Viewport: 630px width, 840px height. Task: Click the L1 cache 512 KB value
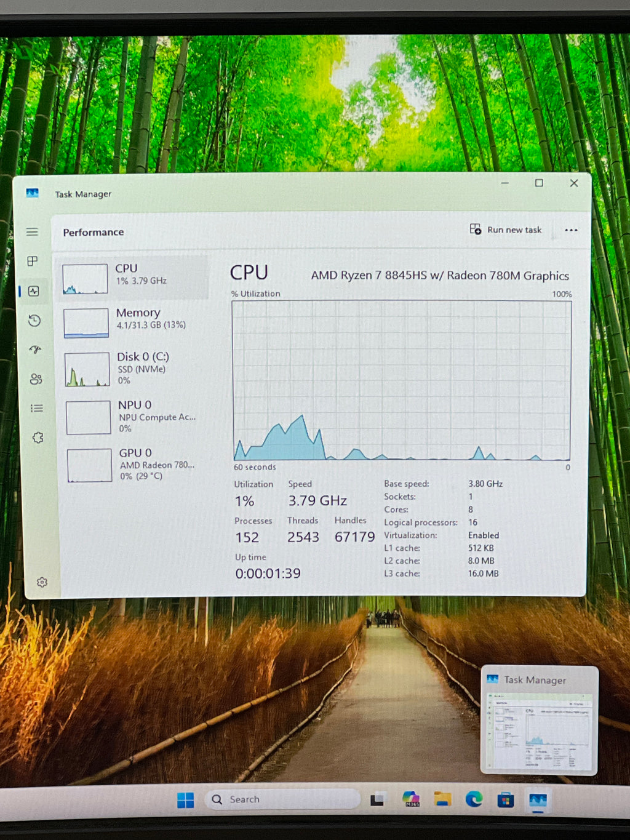click(481, 548)
